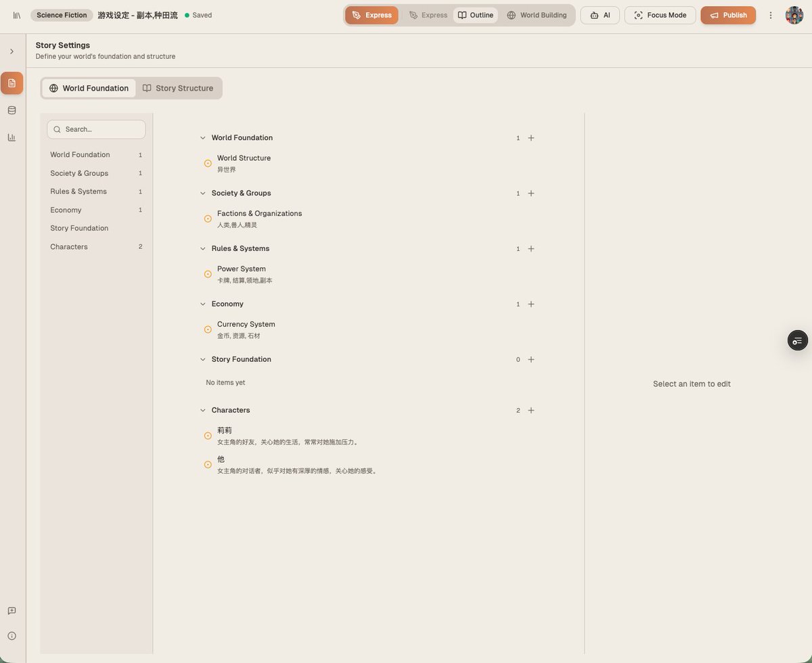Add a character with the plus icon

click(x=531, y=411)
